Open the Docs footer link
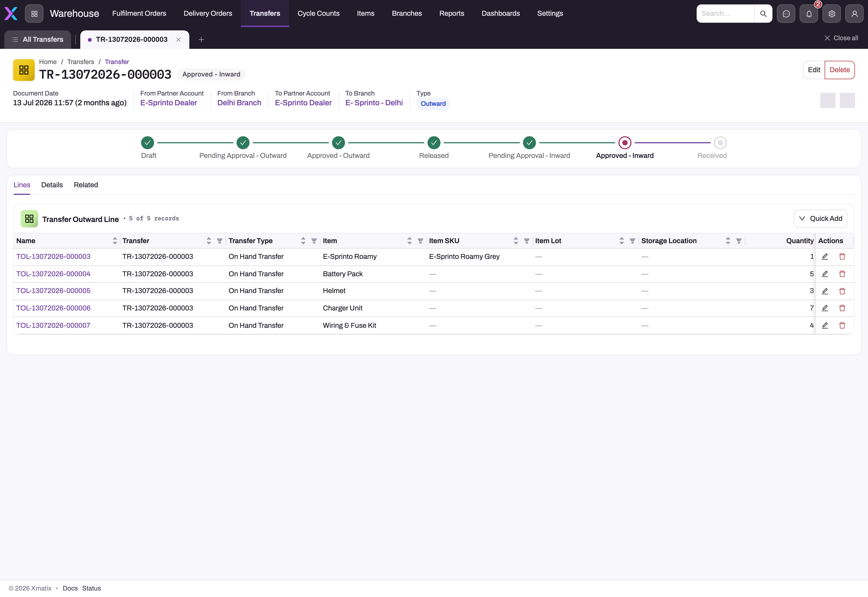This screenshot has height=597, width=868. pos(70,588)
